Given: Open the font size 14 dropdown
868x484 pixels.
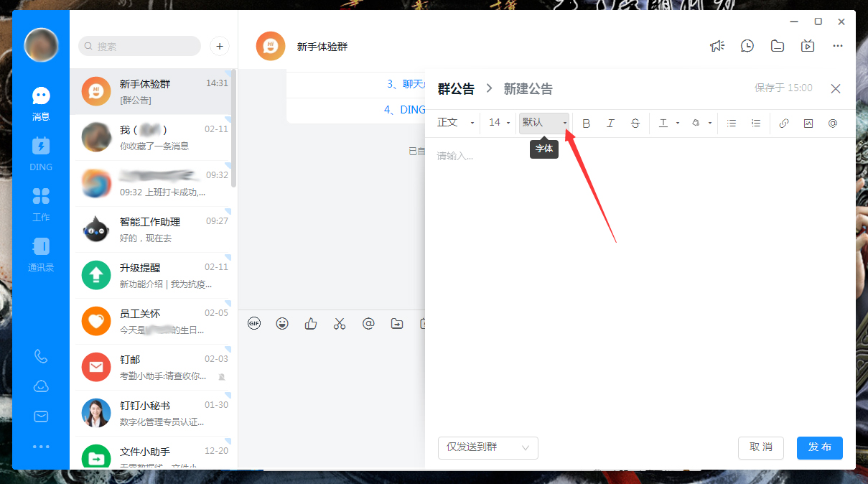Looking at the screenshot, I should pyautogui.click(x=498, y=123).
